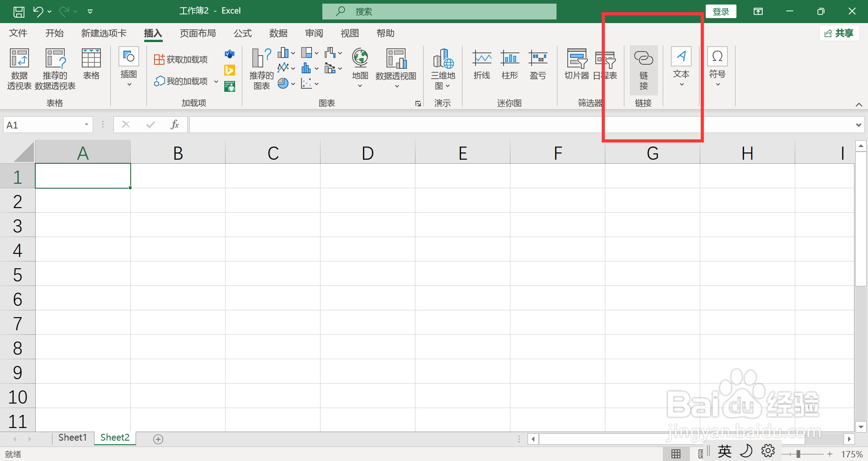Click the Visio Data Visualizer add-in icon
Screen dimensions: 868x461
230,54
